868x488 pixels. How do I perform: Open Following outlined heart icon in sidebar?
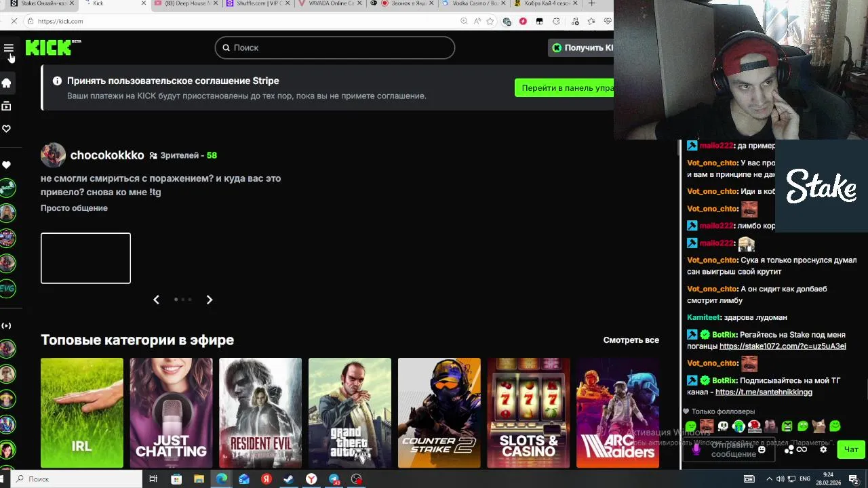[x=7, y=129]
